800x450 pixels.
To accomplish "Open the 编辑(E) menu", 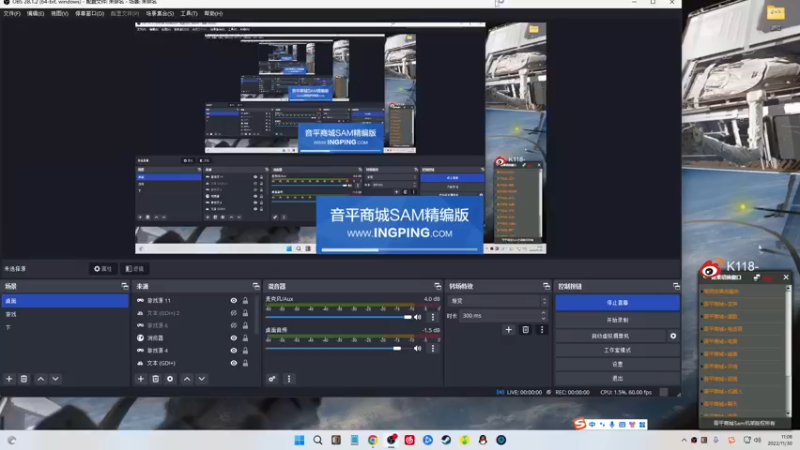I will (x=35, y=13).
